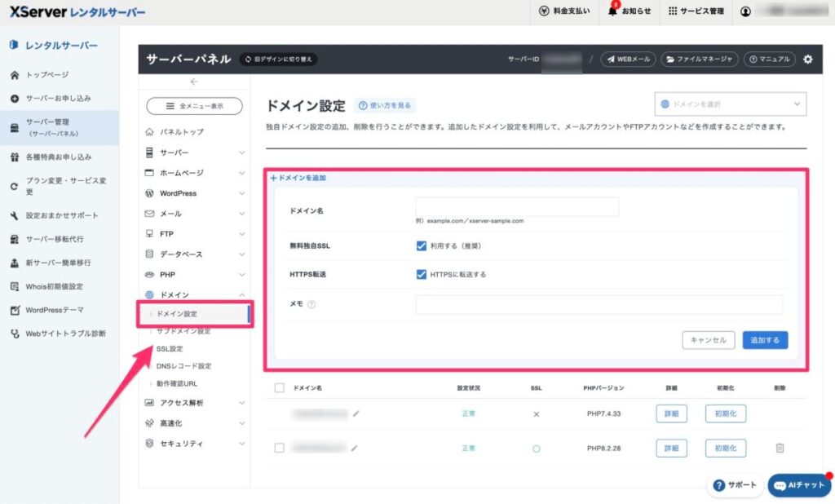The width and height of the screenshot is (835, 504).
Task: Select SSL設定 in the domain submenu
Action: click(x=170, y=349)
